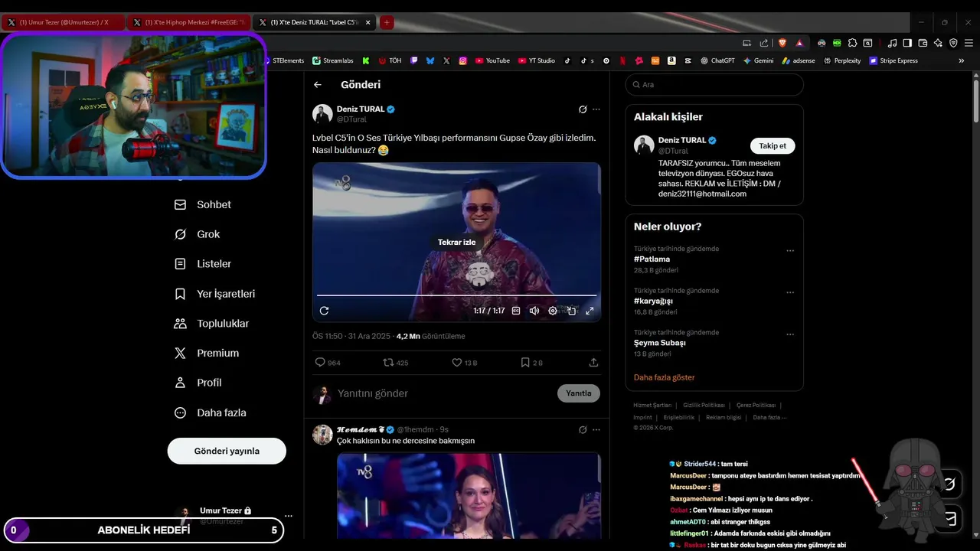
Task: Open Grok icon on Hemdem's reply
Action: coord(583,429)
